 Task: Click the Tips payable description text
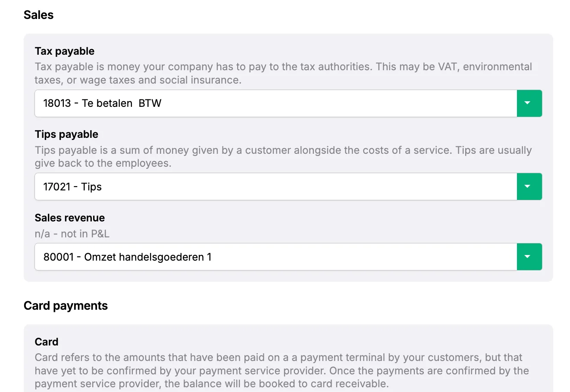click(283, 156)
